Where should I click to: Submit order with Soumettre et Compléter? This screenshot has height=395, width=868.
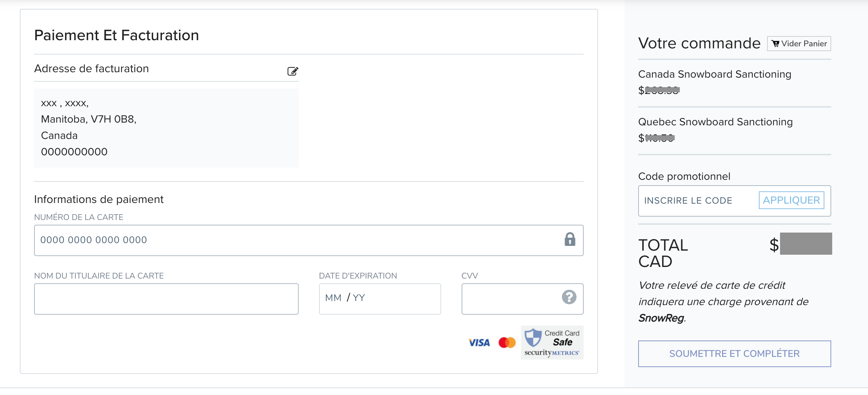(x=734, y=354)
